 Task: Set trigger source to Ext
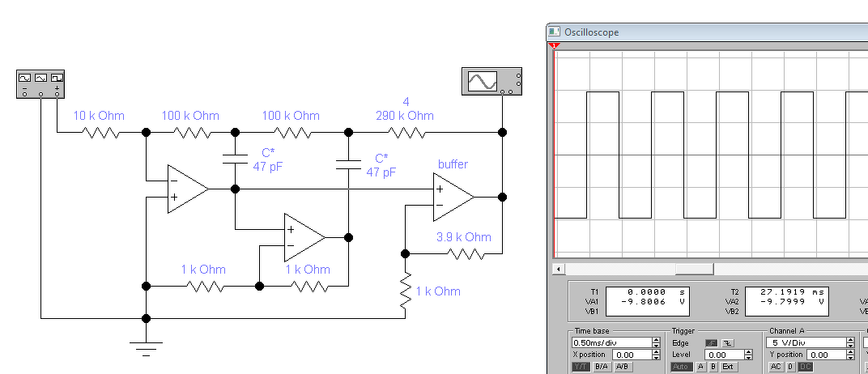pos(729,367)
